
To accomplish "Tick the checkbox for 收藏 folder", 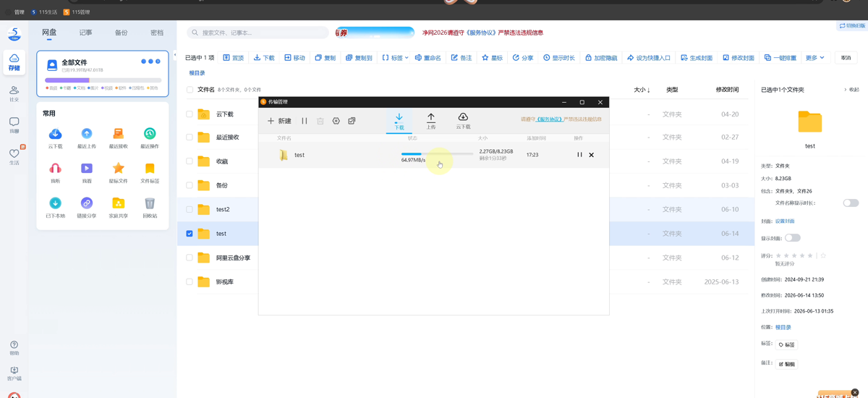I will pos(190,161).
